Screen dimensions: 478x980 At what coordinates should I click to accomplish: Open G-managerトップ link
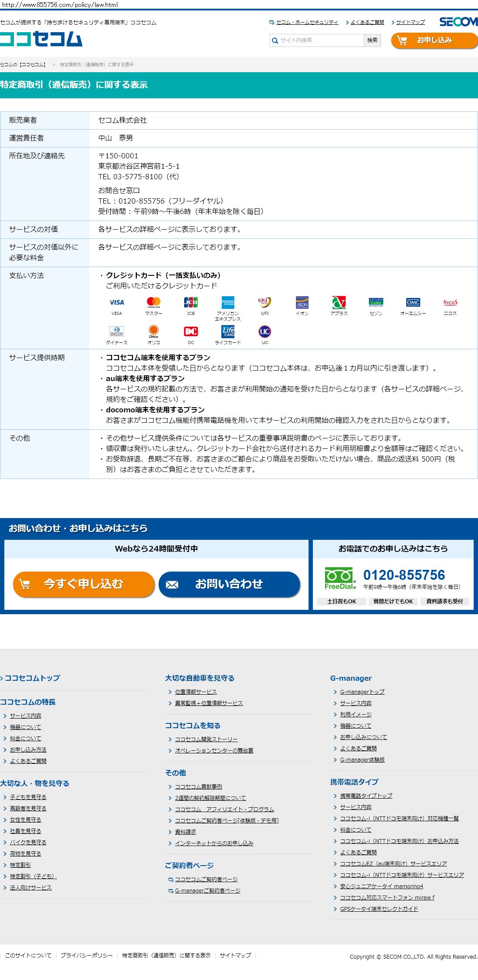coord(362,692)
